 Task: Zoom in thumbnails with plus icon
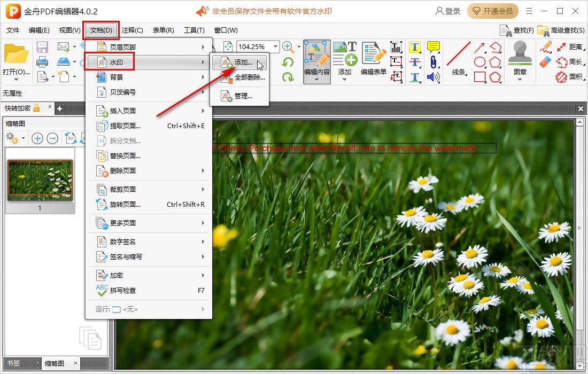pyautogui.click(x=37, y=139)
